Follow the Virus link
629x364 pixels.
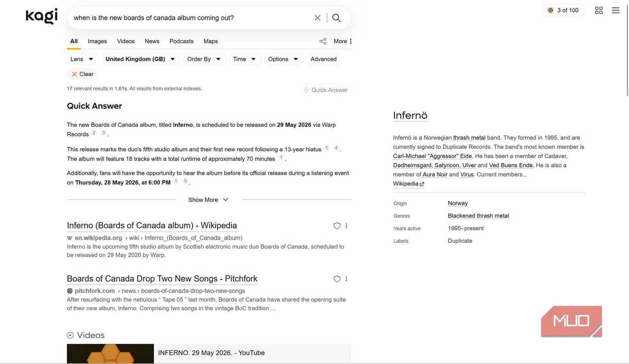point(467,175)
